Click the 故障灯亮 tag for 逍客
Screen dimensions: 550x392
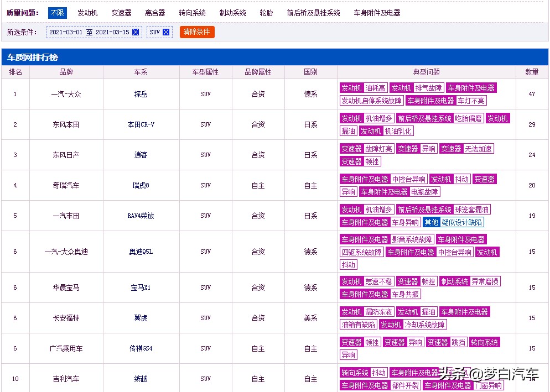click(x=379, y=149)
